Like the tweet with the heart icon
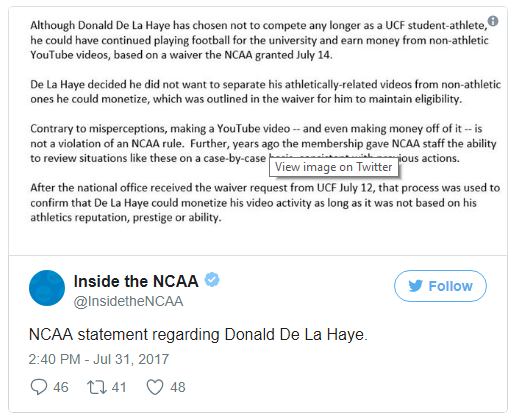The image size is (518, 417). point(155,387)
